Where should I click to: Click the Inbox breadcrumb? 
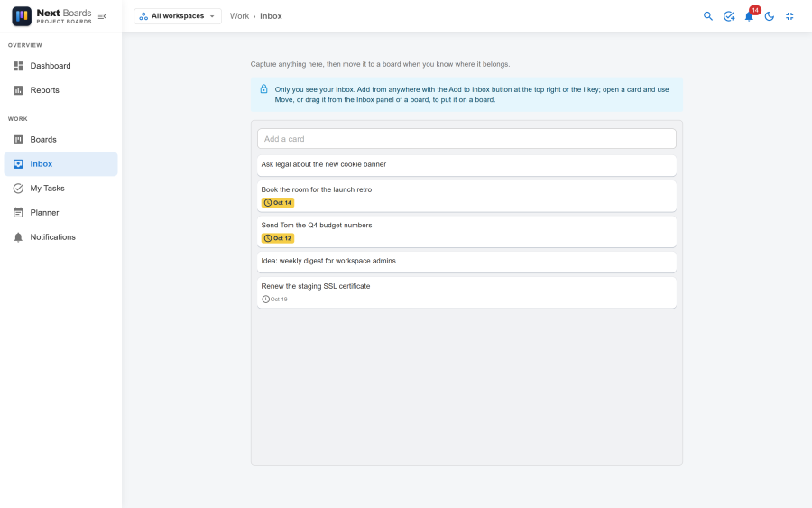point(271,16)
